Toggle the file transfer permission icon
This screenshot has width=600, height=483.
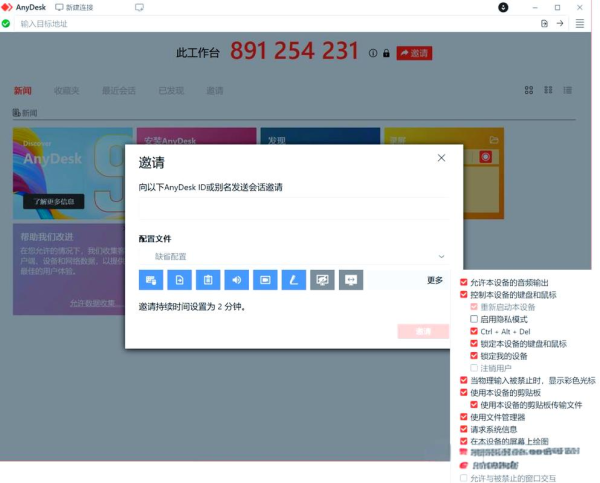point(179,280)
